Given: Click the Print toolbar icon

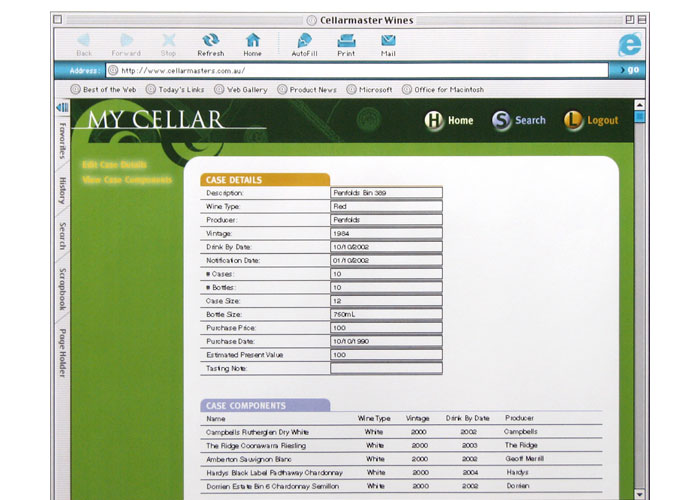Looking at the screenshot, I should pos(346,41).
